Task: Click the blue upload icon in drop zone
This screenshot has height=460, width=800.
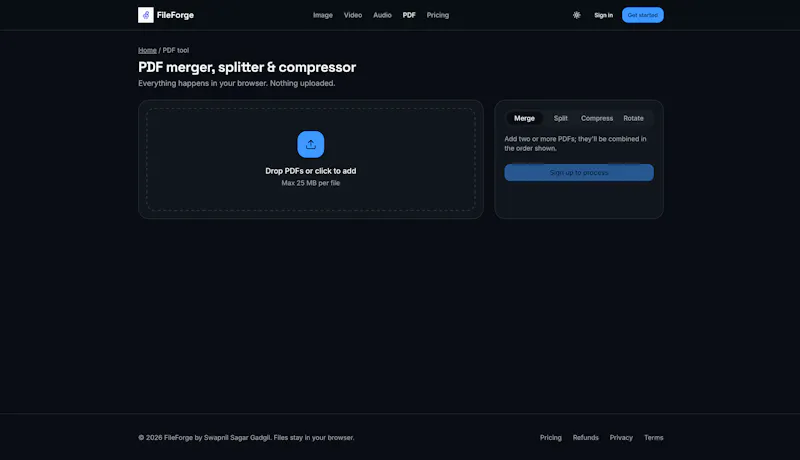Action: [x=311, y=144]
